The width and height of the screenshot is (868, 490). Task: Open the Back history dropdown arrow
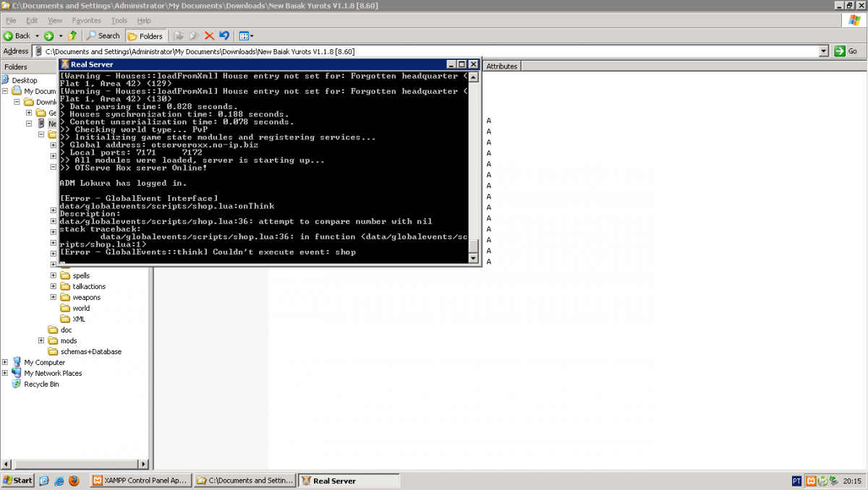pyautogui.click(x=37, y=35)
